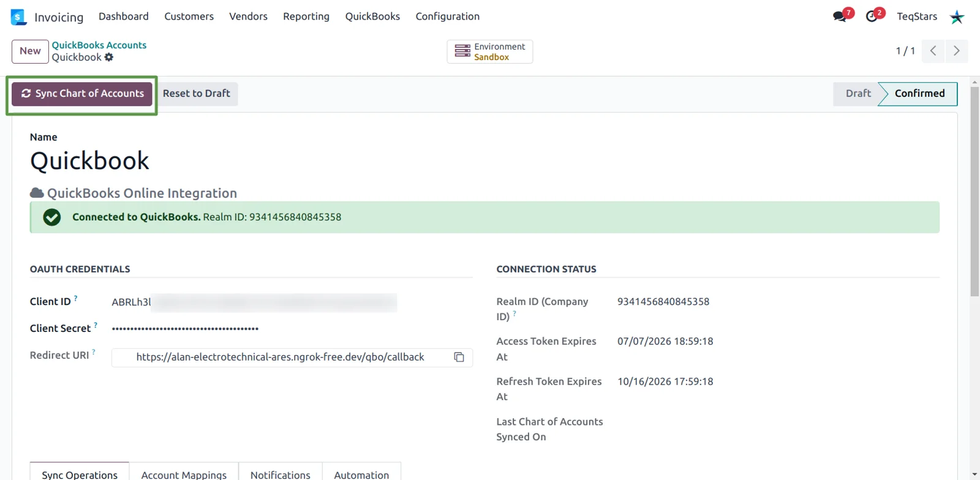Show the Redirect URI help tooltip mark
Image resolution: width=980 pixels, height=480 pixels.
pyautogui.click(x=93, y=352)
